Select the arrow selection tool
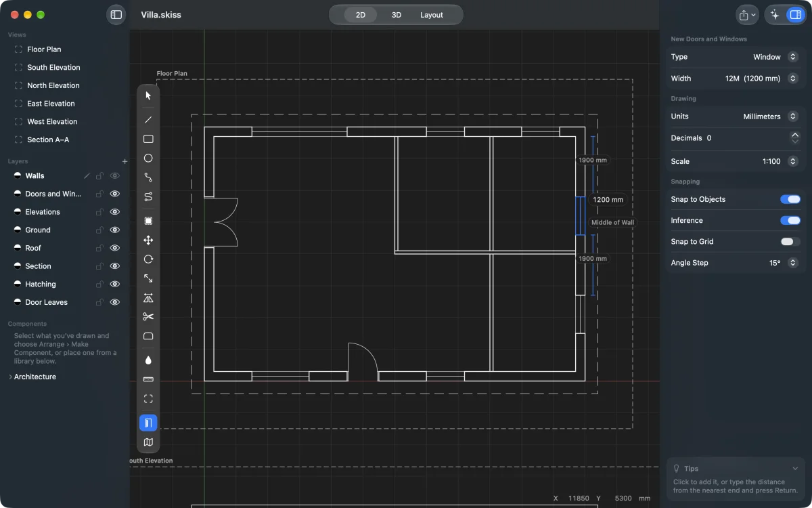812x508 pixels. [148, 96]
